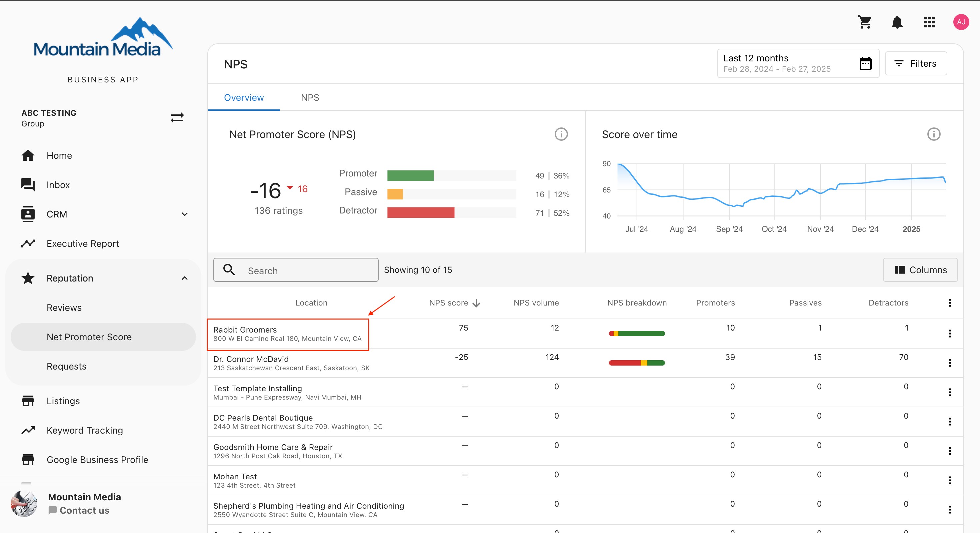Show info for Score over time chart
This screenshot has height=533, width=980.
click(x=934, y=134)
